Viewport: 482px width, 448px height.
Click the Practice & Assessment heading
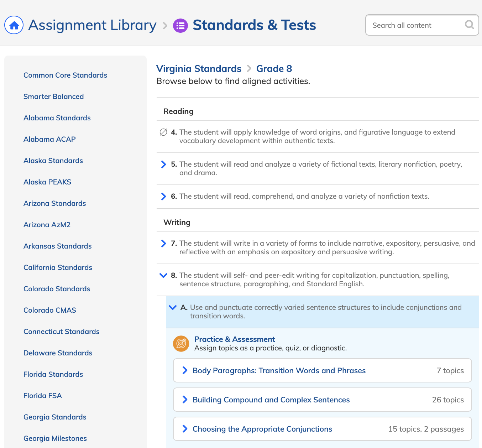click(x=235, y=339)
